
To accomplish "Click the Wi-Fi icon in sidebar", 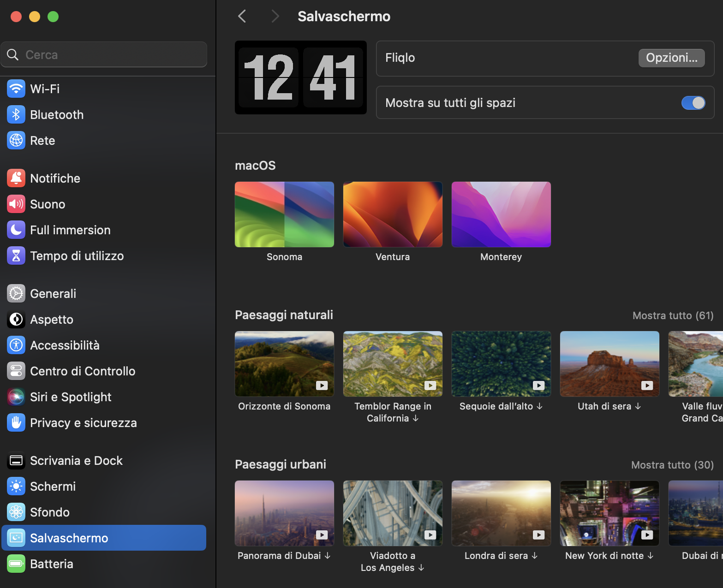I will coord(16,89).
